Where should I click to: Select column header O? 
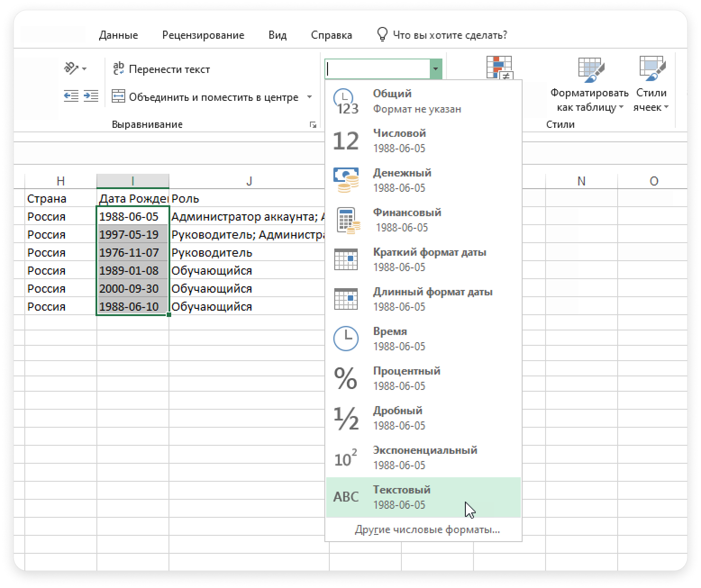pos(654,181)
